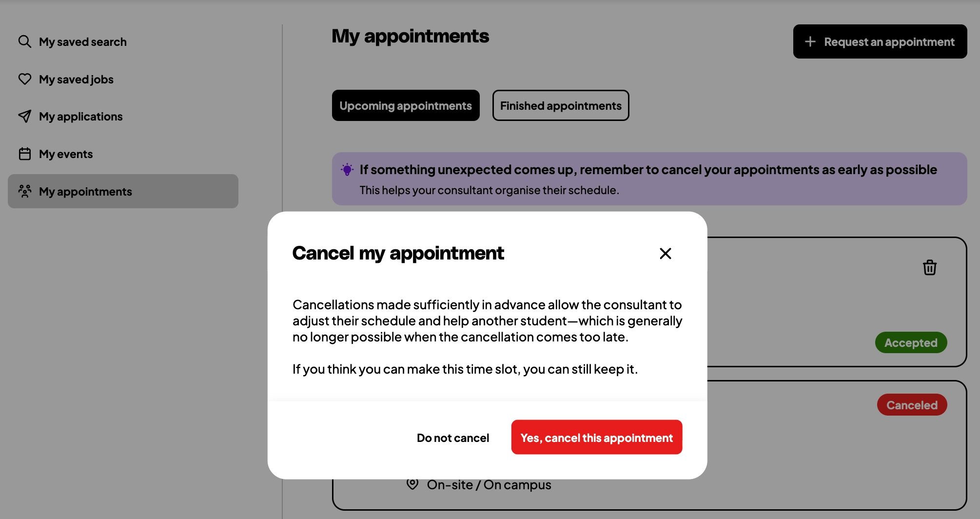The width and height of the screenshot is (980, 519).
Task: Go to My saved jobs
Action: (x=76, y=79)
